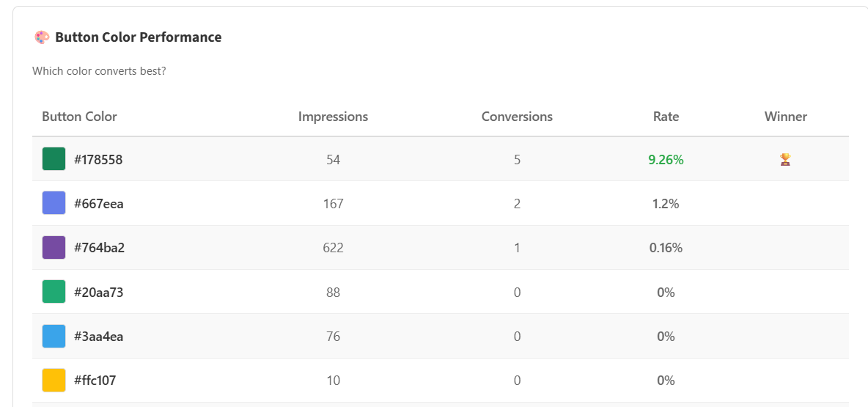Click the 622 impressions cell
Image resolution: width=868 pixels, height=407 pixels.
[333, 248]
